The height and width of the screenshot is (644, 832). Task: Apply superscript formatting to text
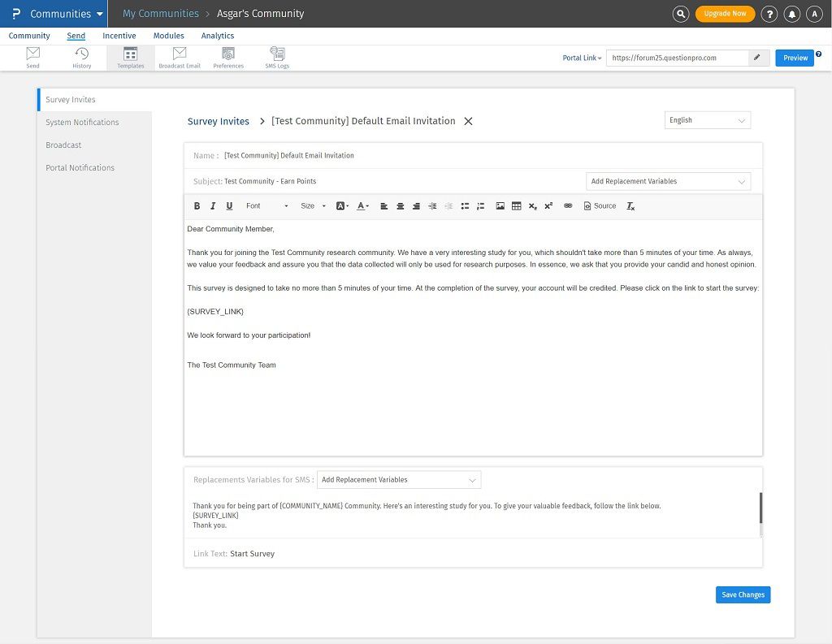click(x=548, y=205)
